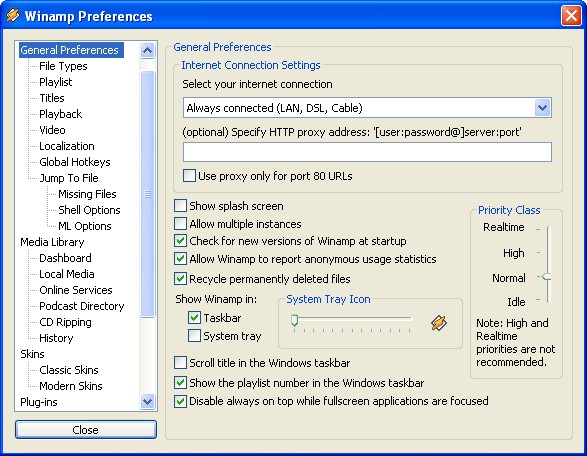Click the tree scrollbar thumb
The height and width of the screenshot is (456, 587).
point(147,194)
